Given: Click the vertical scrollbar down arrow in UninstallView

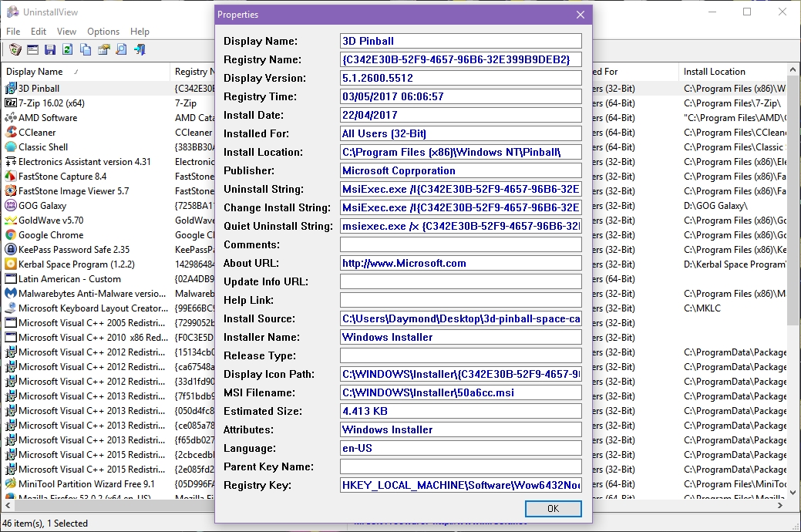Looking at the screenshot, I should coord(793,493).
